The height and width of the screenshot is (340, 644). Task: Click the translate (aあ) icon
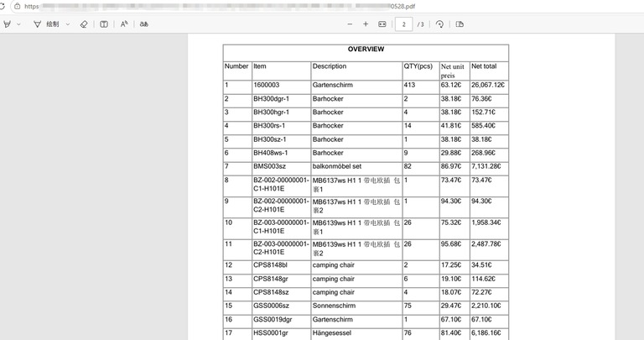pyautogui.click(x=143, y=24)
